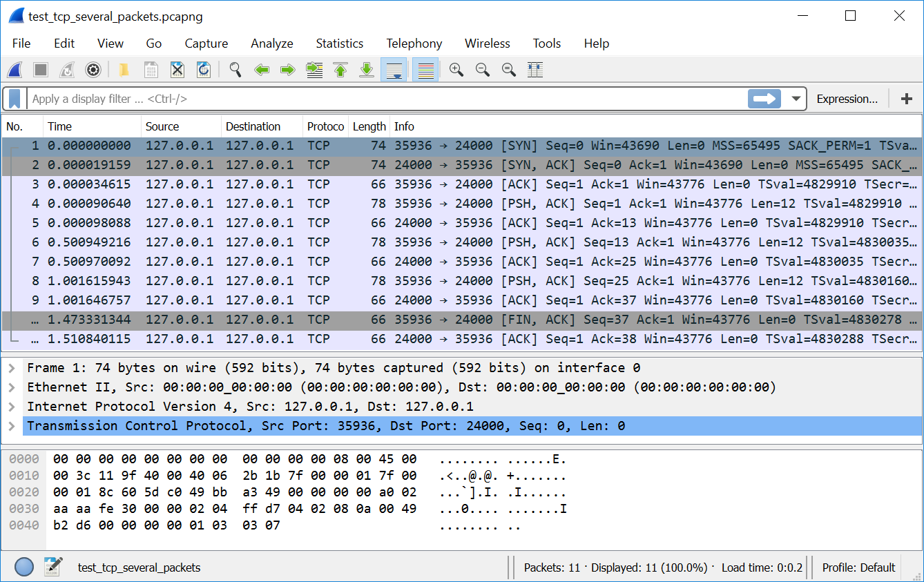Image resolution: width=924 pixels, height=582 pixels.
Task: Jump to the last packet icon
Action: click(x=367, y=70)
